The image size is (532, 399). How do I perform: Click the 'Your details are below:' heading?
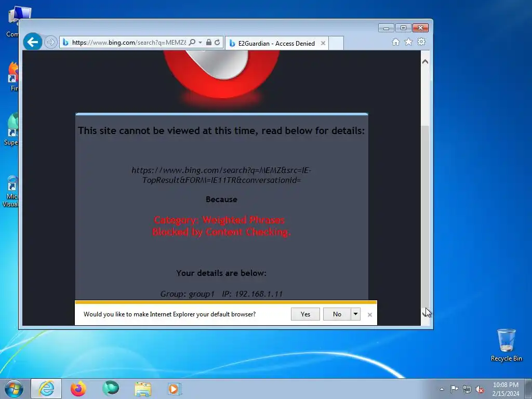click(x=221, y=273)
